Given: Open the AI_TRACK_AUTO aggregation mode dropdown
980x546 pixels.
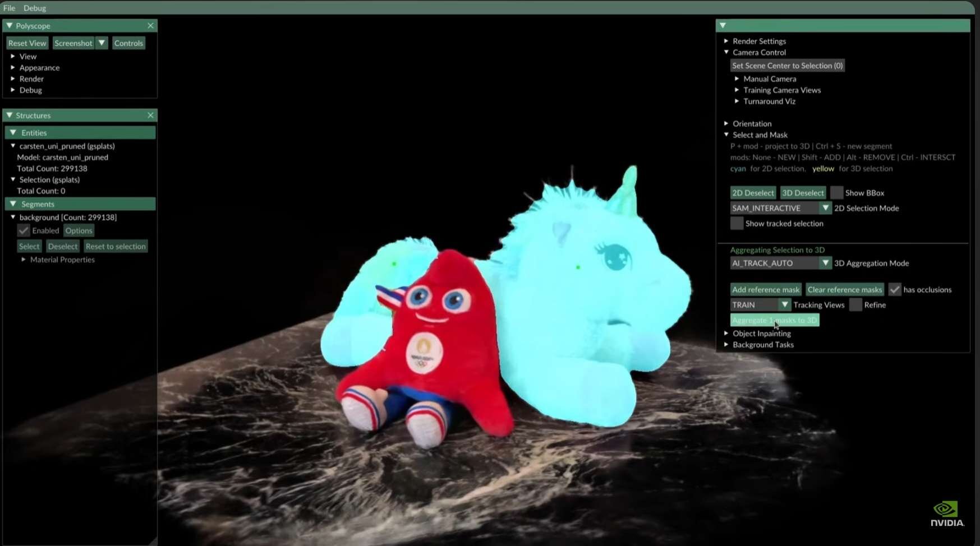Looking at the screenshot, I should pos(825,263).
